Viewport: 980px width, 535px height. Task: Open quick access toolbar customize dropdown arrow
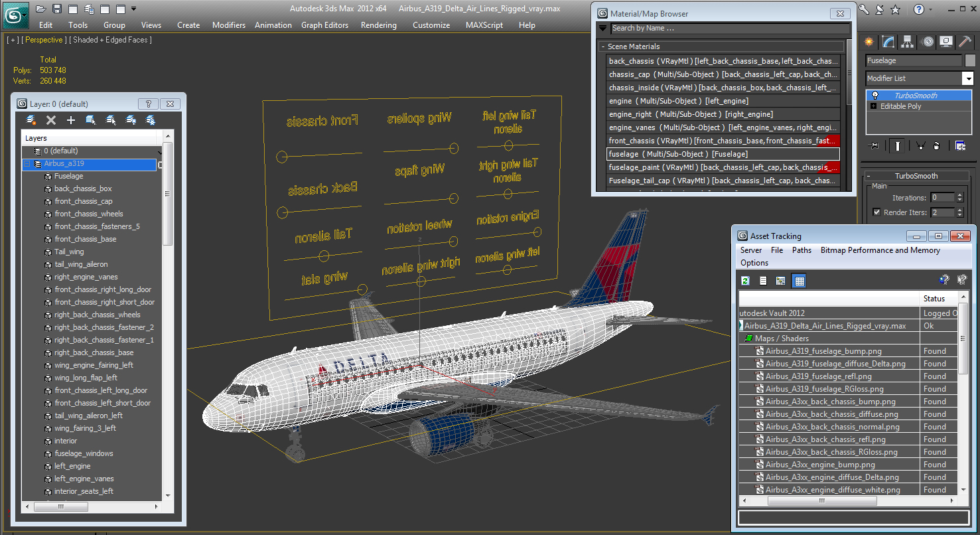point(133,9)
